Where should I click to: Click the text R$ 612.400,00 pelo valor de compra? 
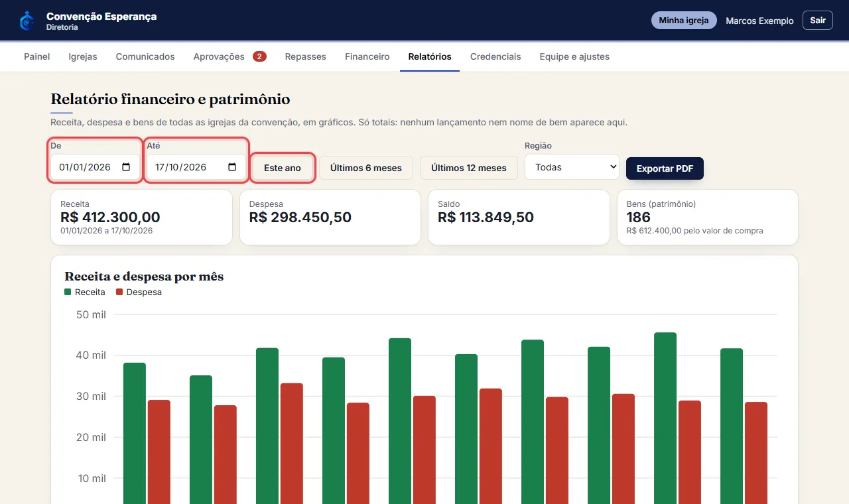pyautogui.click(x=694, y=231)
